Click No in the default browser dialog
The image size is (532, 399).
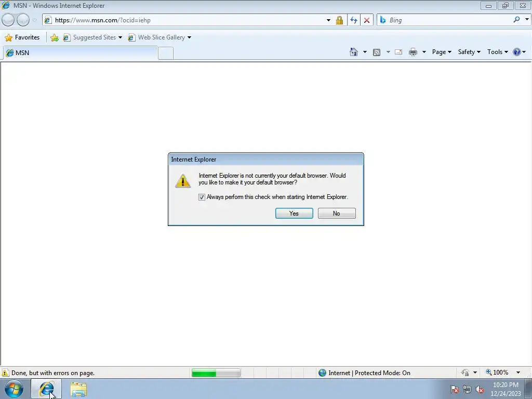[x=337, y=214]
